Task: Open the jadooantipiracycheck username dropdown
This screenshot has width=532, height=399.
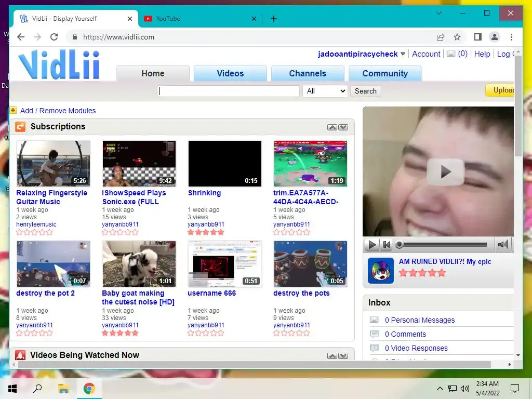Action: [403, 54]
